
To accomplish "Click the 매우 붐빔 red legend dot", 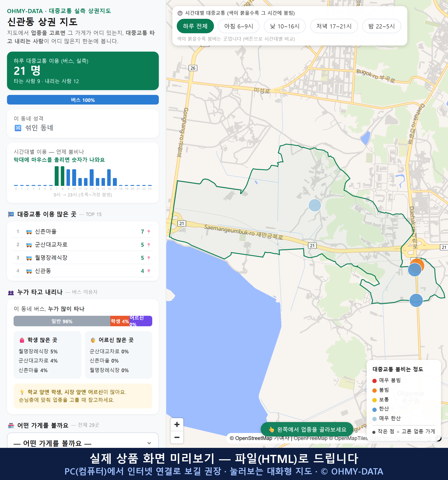I will pos(374,381).
